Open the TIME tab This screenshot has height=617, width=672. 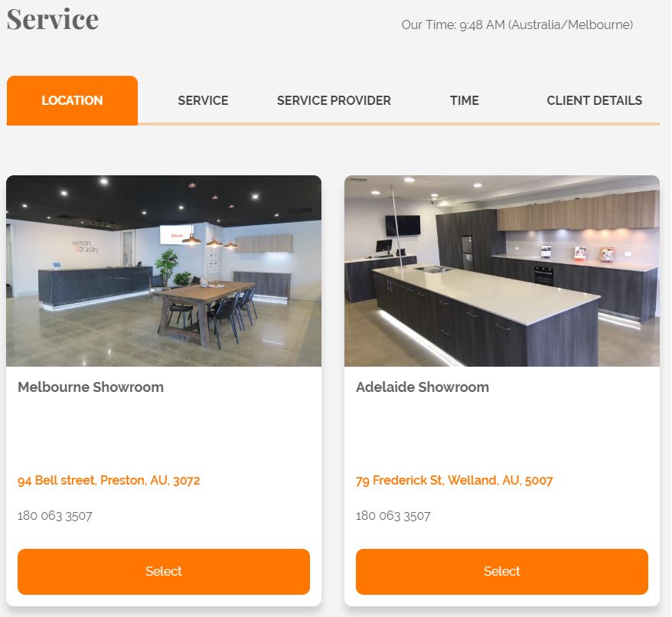[464, 100]
